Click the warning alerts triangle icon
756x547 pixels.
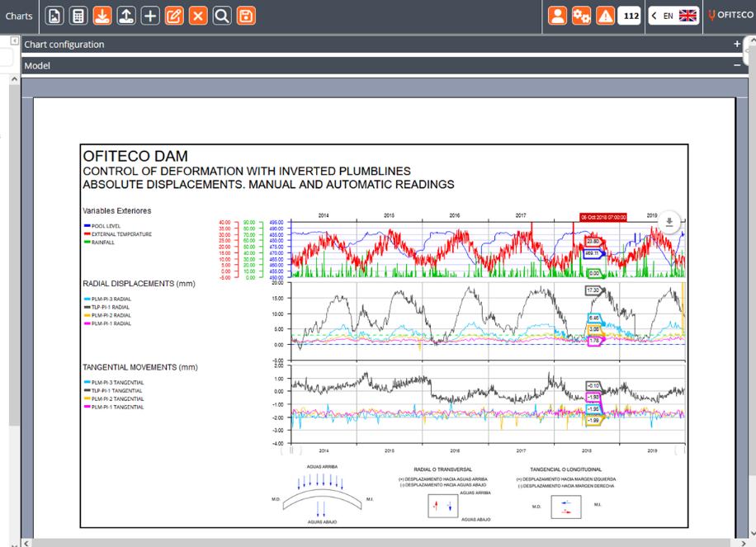[605, 16]
